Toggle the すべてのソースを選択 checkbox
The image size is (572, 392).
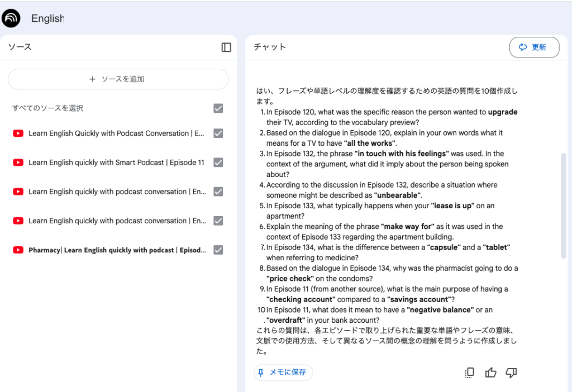(218, 108)
